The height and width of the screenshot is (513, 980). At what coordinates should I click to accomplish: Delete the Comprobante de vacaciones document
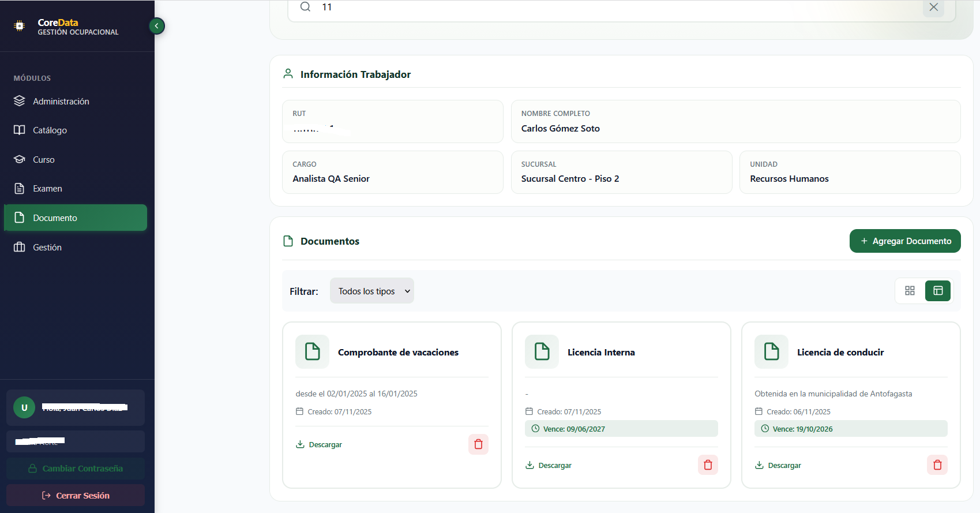click(x=478, y=444)
